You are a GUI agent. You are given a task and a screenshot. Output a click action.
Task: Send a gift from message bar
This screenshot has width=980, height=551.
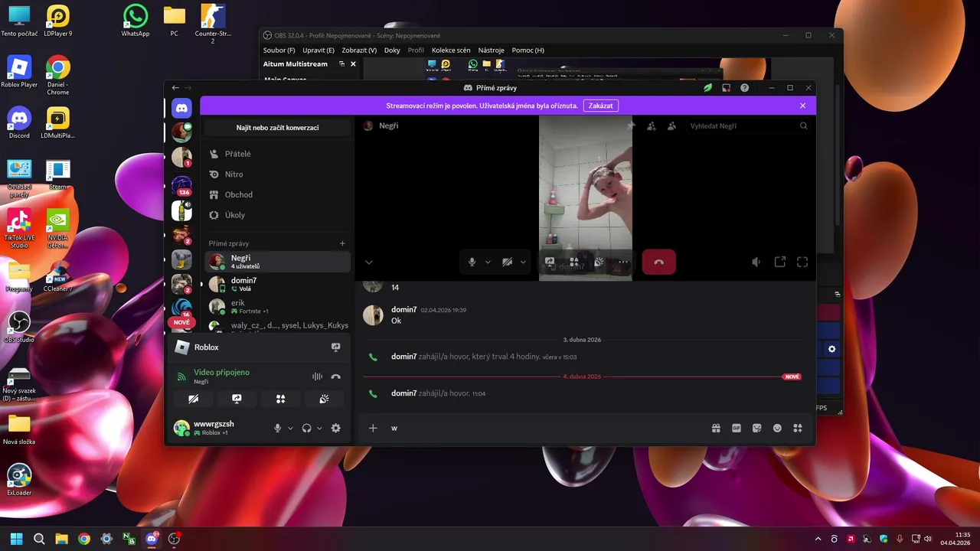[716, 429]
